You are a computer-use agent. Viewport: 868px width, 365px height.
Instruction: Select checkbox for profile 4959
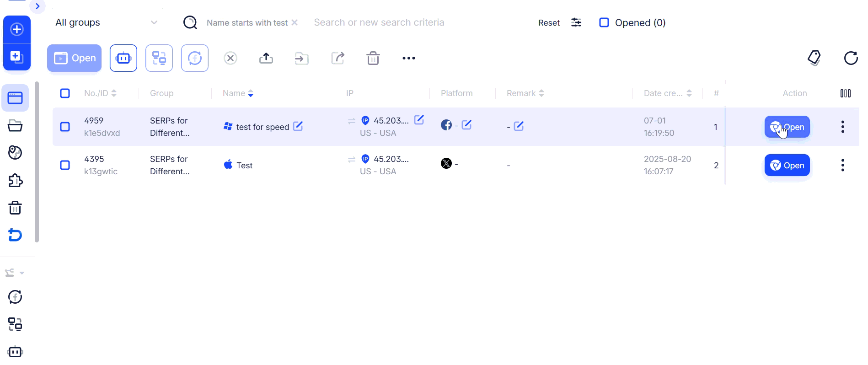pos(65,127)
